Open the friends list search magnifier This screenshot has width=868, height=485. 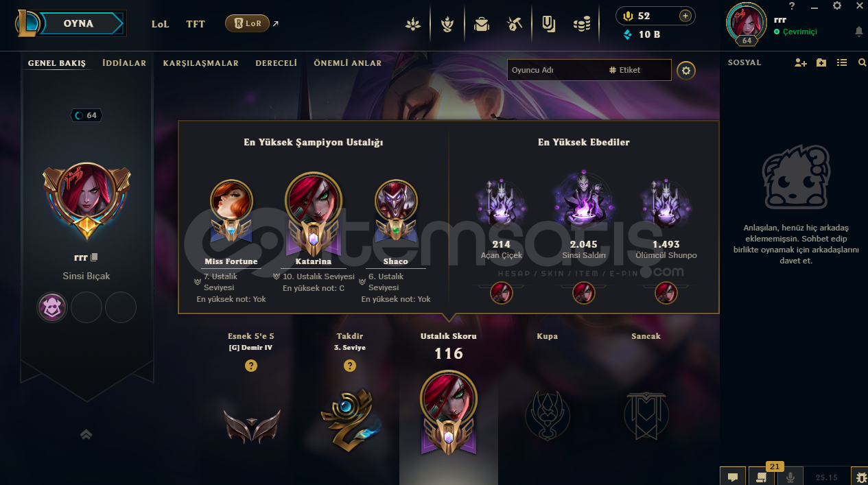click(863, 62)
